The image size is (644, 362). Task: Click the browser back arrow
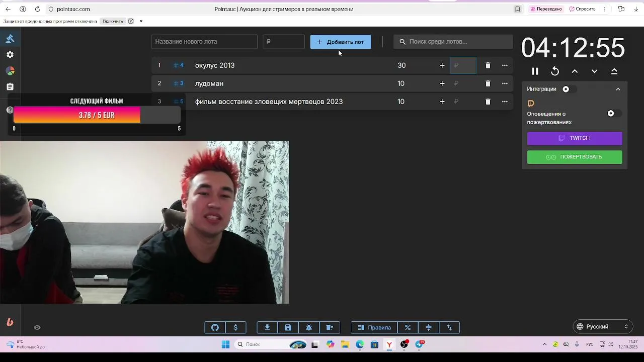click(8, 9)
